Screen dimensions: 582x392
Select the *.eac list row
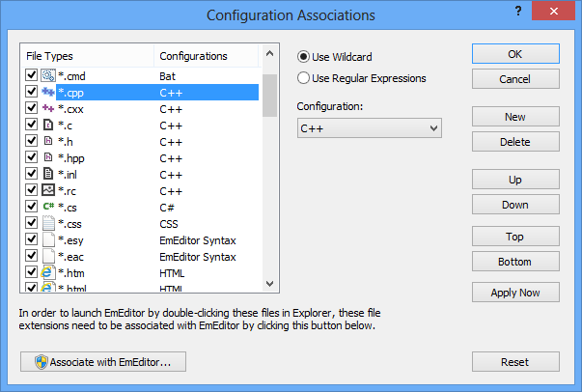(141, 257)
